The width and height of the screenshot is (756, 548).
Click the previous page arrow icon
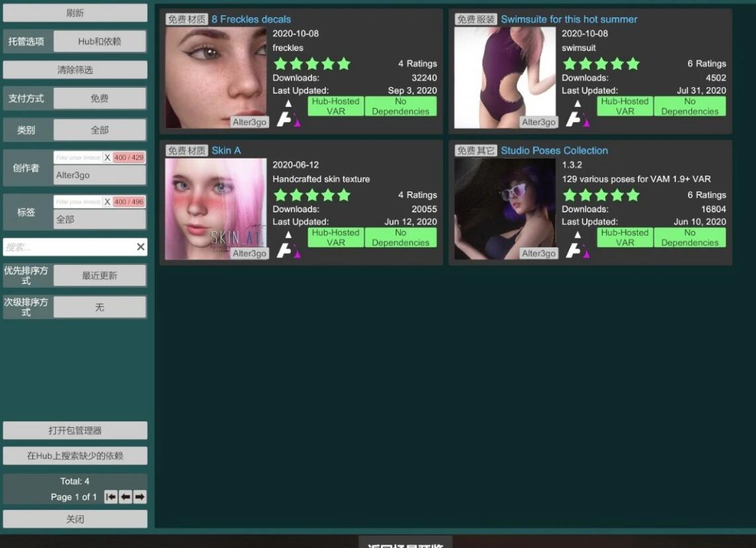125,497
